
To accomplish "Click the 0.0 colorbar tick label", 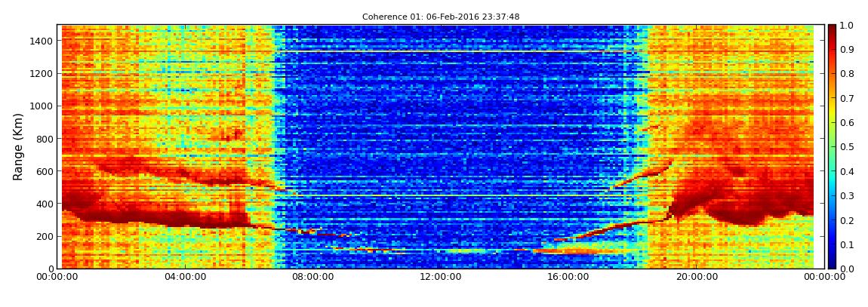I will (848, 269).
